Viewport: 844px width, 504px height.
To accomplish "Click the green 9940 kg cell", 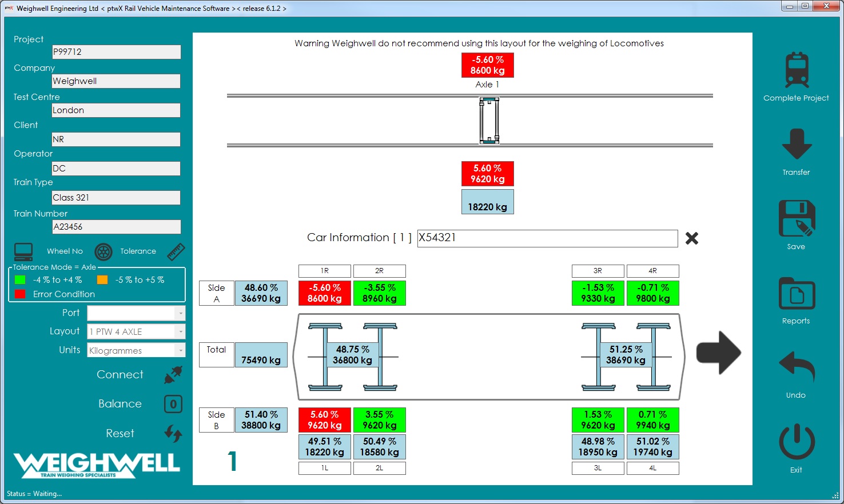I will [653, 420].
